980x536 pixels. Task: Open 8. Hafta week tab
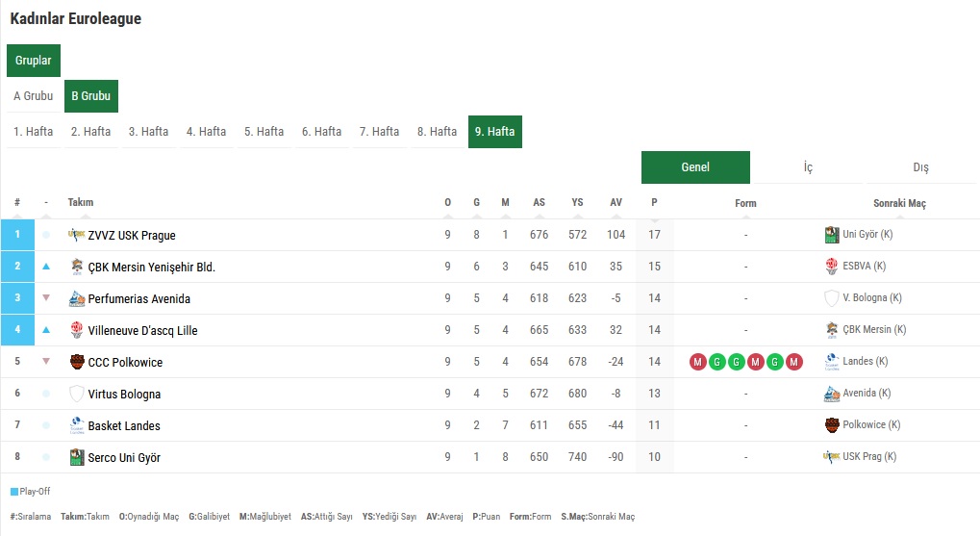point(437,131)
